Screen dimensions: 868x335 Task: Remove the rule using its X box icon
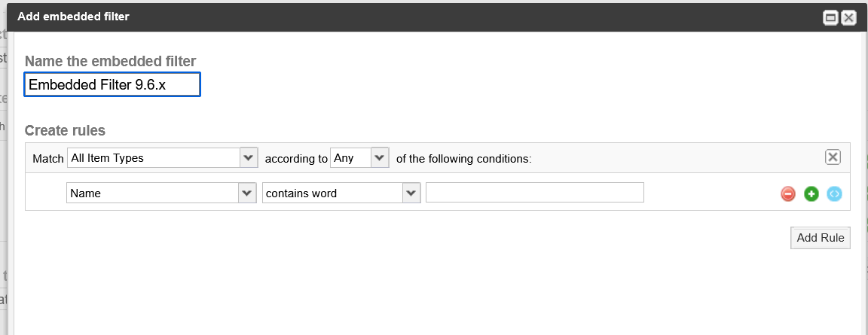point(833,157)
